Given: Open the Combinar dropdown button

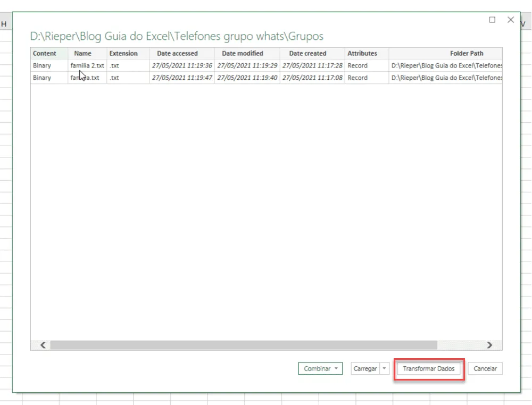Looking at the screenshot, I should click(x=320, y=368).
